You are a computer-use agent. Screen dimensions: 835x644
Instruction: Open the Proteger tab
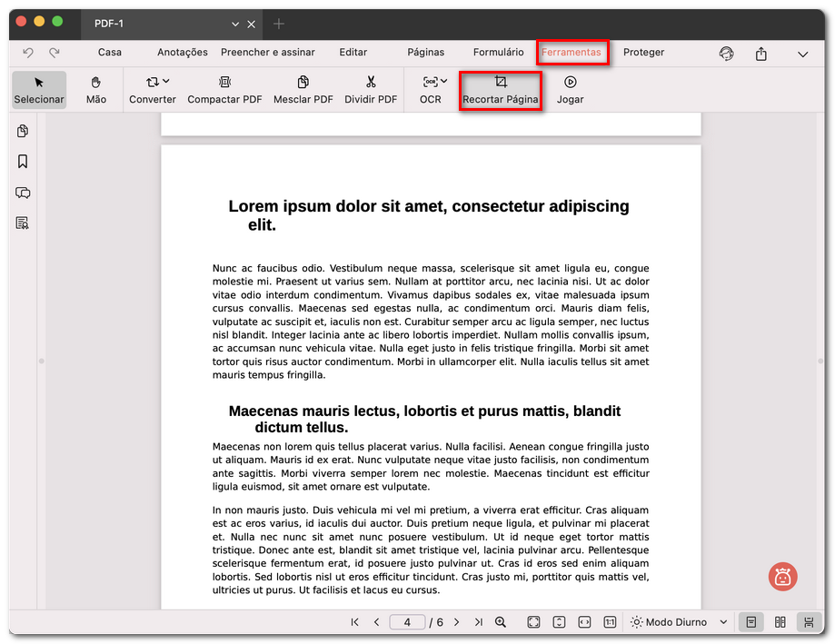pos(643,53)
